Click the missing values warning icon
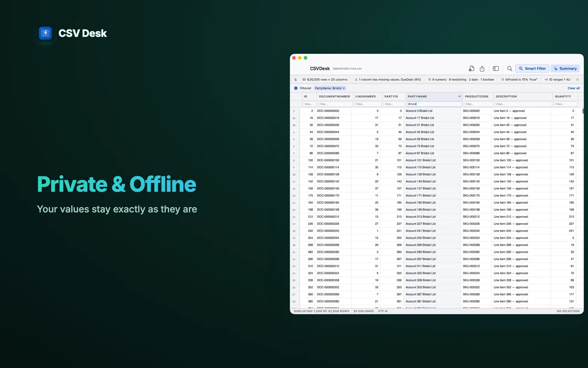The image size is (588, 368). (x=356, y=79)
